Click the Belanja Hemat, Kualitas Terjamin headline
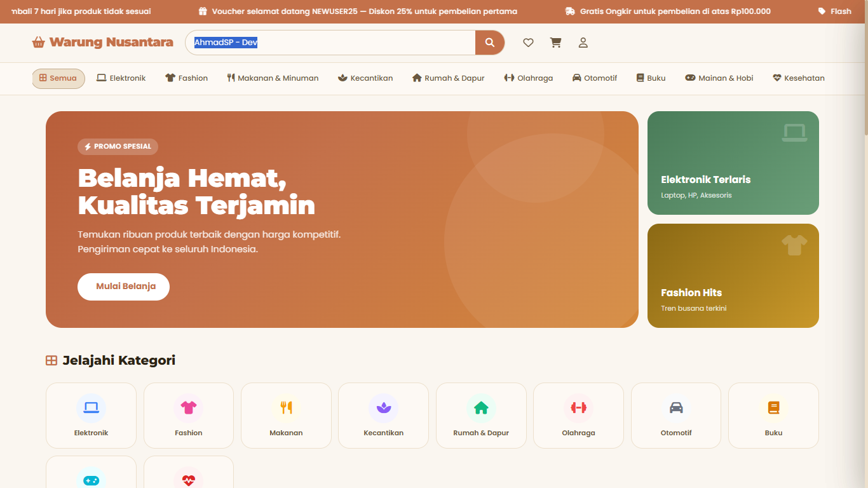Viewport: 868px width, 488px height. (196, 191)
